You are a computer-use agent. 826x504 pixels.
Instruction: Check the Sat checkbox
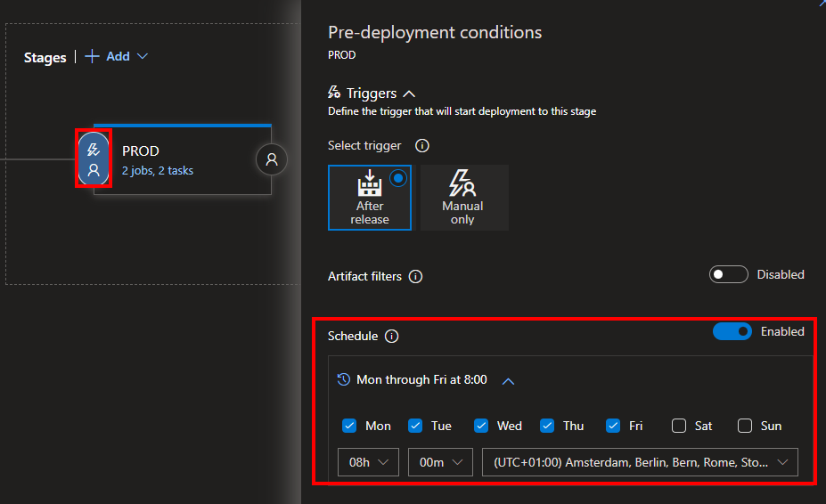point(679,426)
